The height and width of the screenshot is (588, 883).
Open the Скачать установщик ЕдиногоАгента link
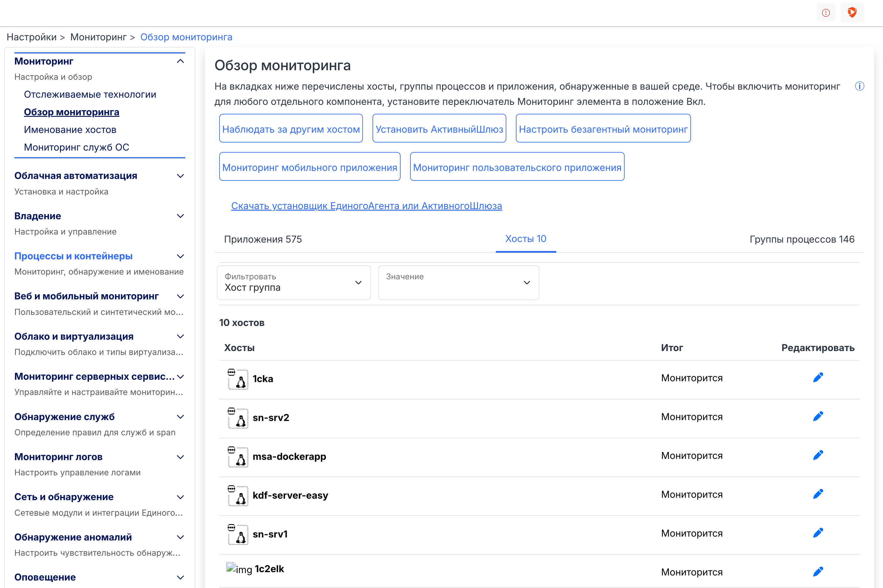point(366,206)
